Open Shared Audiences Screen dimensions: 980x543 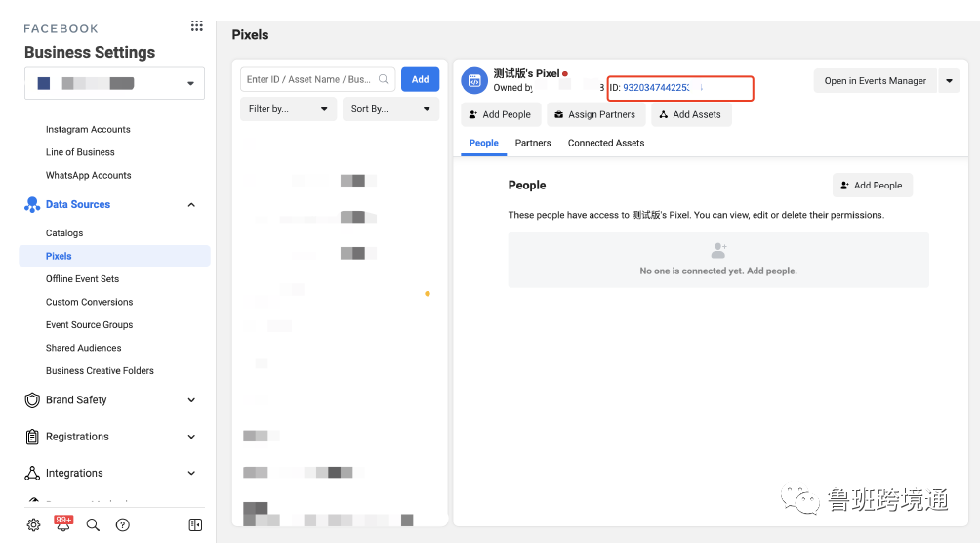(84, 348)
